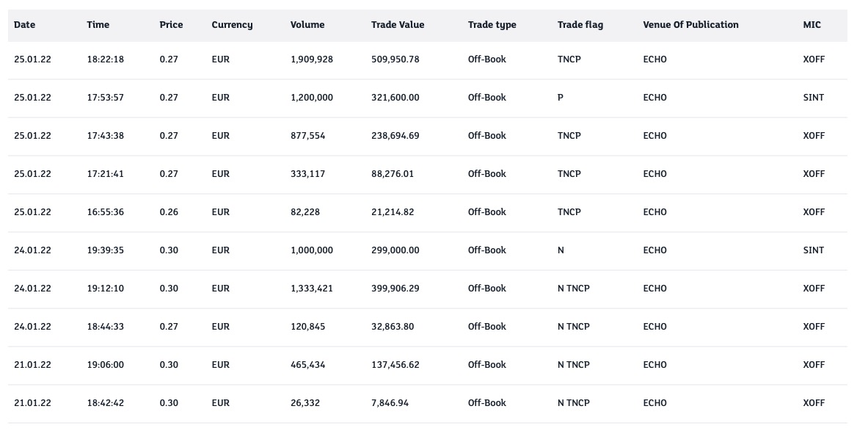Click trade value 137,456.62

point(395,365)
